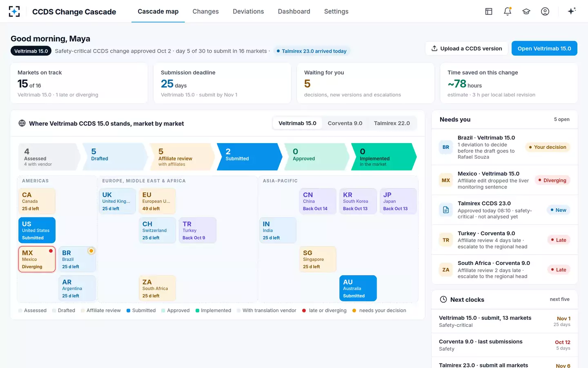Select the 5 Drafted stage arrow

tap(115, 157)
